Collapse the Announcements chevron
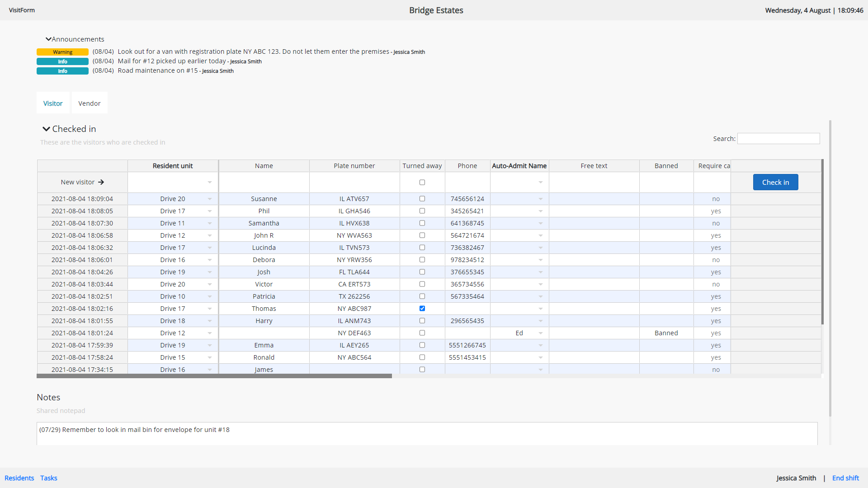 48,39
